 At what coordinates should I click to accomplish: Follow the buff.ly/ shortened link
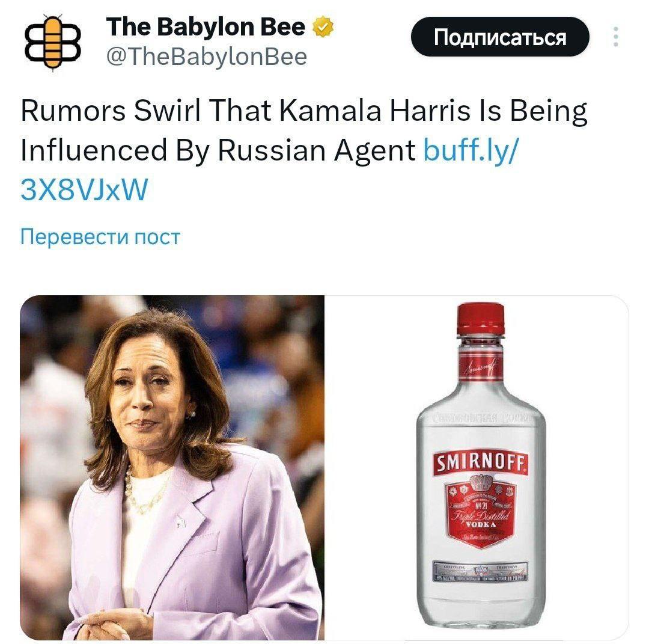470,150
